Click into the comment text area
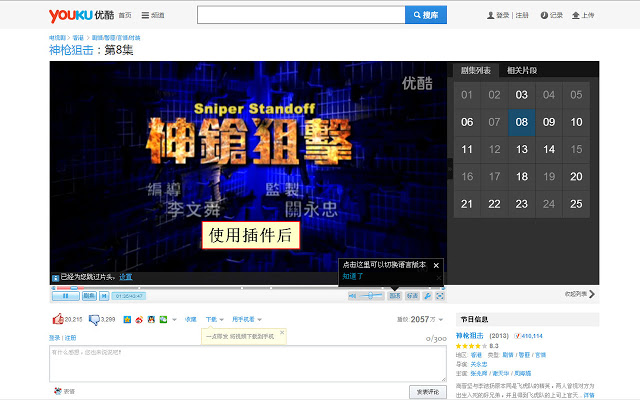This screenshot has width=640, height=400. tap(248, 364)
